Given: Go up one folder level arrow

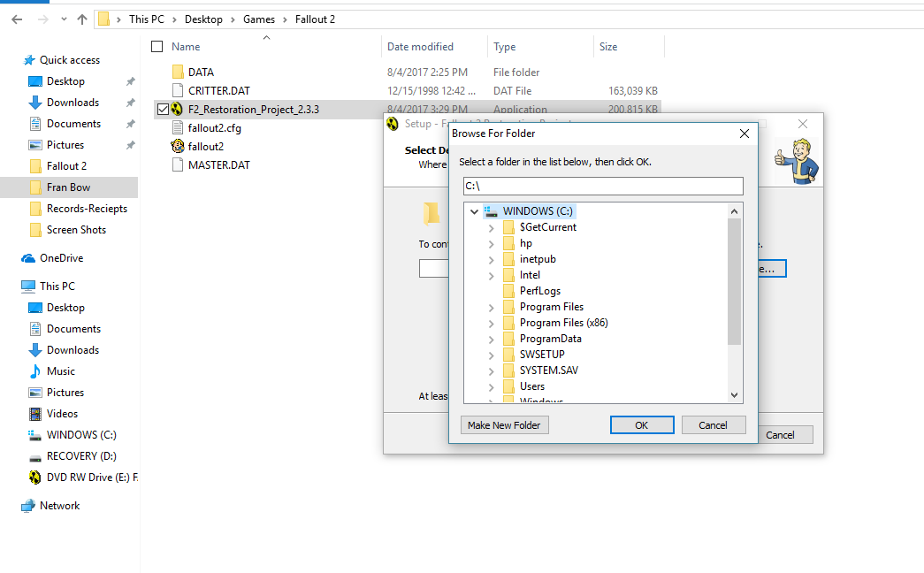Looking at the screenshot, I should click(82, 19).
